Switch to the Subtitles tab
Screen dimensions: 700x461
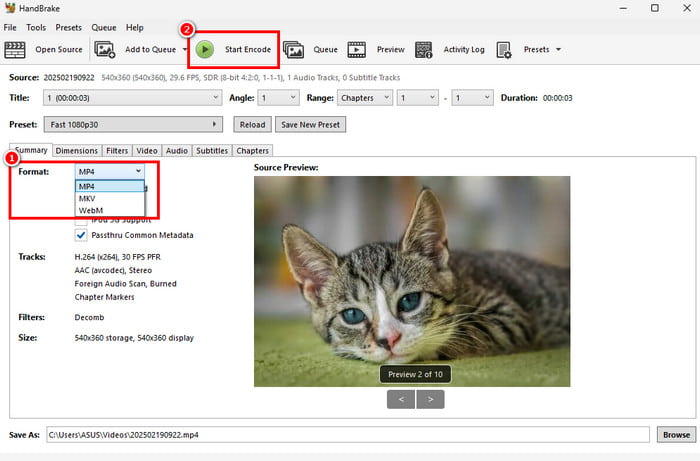pos(212,151)
